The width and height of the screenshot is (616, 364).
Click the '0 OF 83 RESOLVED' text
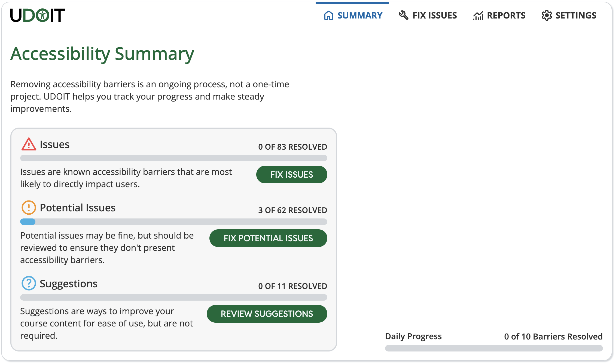click(x=292, y=147)
